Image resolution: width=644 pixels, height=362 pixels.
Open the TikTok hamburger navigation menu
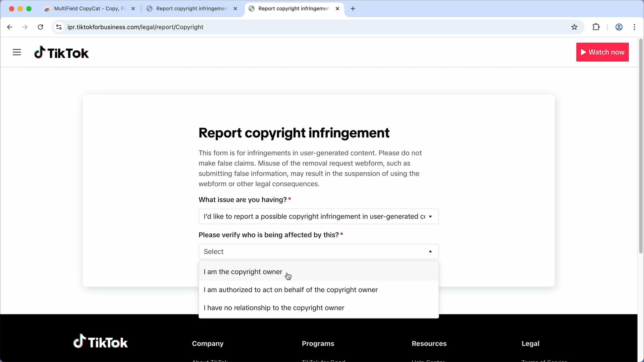[16, 52]
